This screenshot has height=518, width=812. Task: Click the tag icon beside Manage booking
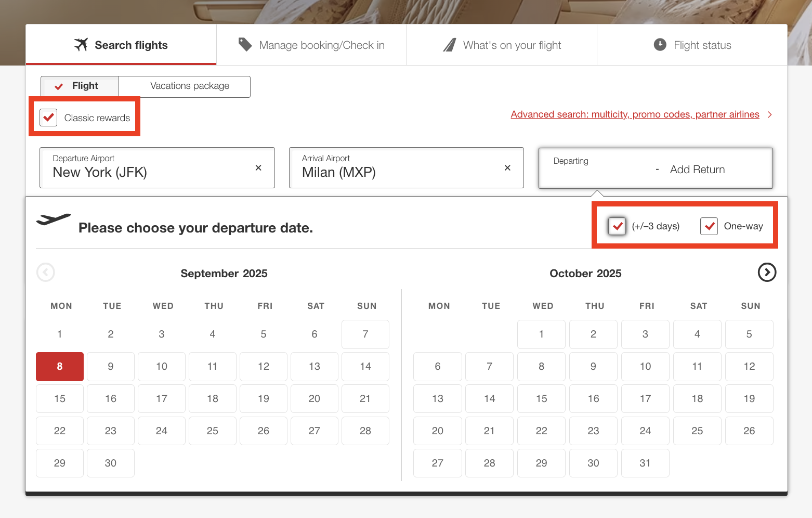pyautogui.click(x=245, y=45)
